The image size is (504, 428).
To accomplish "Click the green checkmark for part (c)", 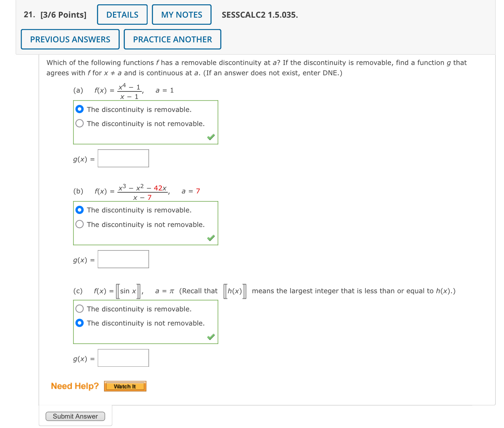I will (x=211, y=337).
